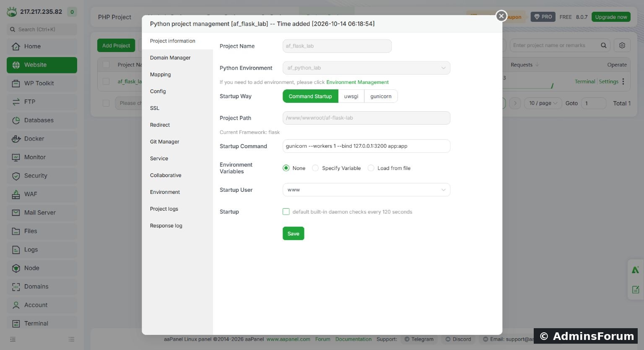The image size is (644, 350).
Task: Open the WP Toolkit briefcase icon
Action: [16, 84]
